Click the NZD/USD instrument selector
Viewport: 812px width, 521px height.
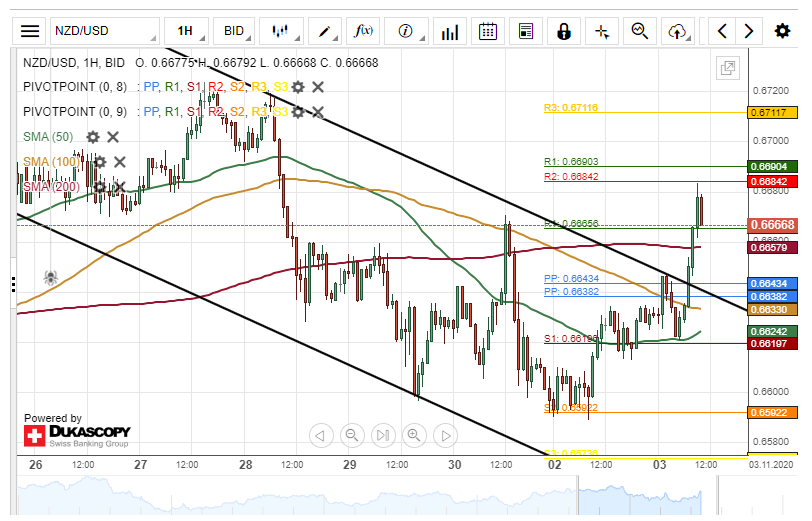[x=105, y=31]
